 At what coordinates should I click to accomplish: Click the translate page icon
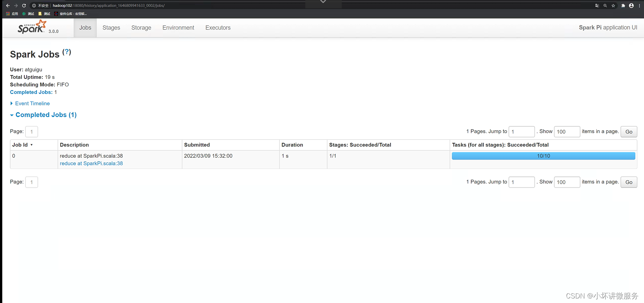click(x=597, y=6)
